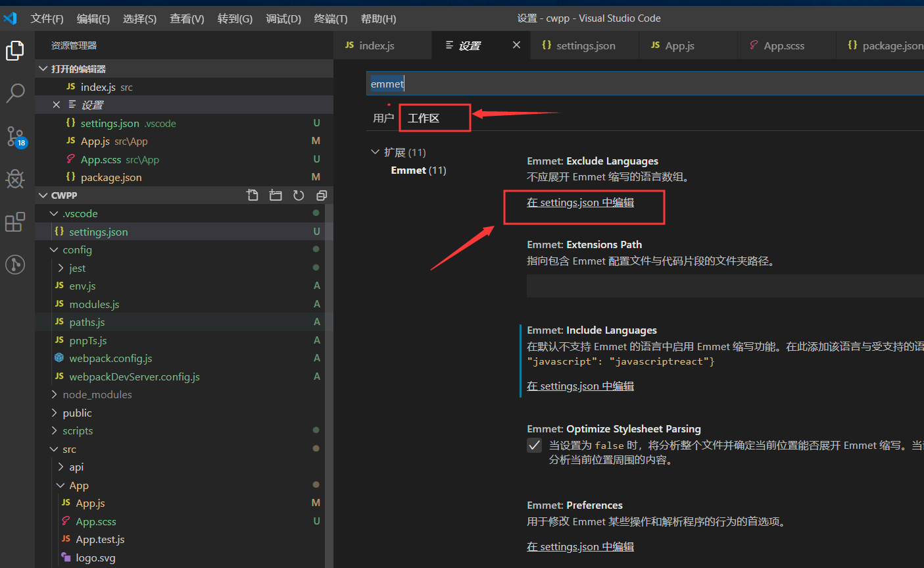This screenshot has width=924, height=568.
Task: Expand the node_modules folder
Action: pyautogui.click(x=54, y=394)
